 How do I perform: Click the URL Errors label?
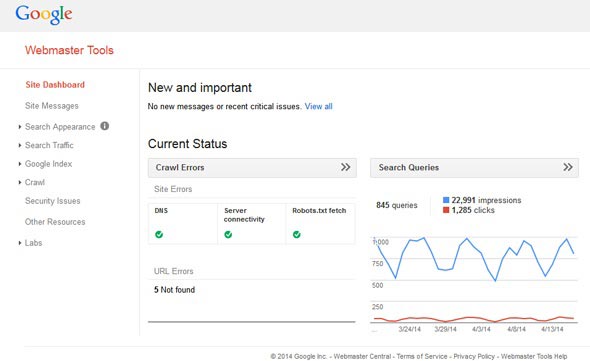pos(173,271)
